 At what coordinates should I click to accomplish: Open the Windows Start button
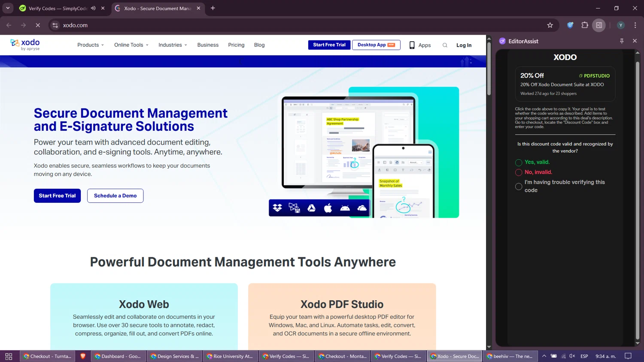point(9,356)
